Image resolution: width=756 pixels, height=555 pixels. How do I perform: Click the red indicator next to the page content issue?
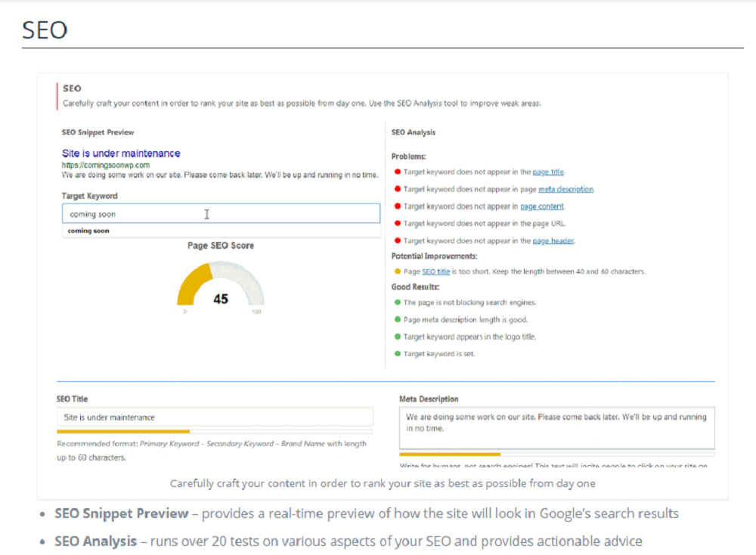tap(398, 206)
